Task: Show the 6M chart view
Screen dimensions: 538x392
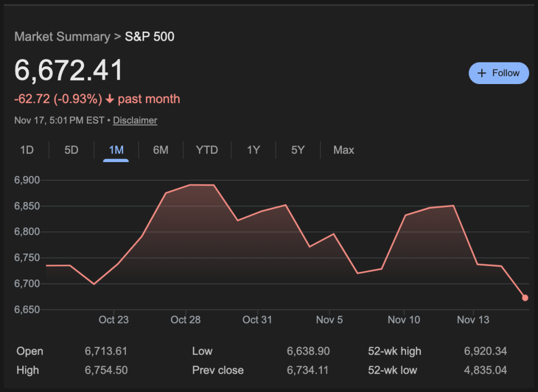Action: 160,150
